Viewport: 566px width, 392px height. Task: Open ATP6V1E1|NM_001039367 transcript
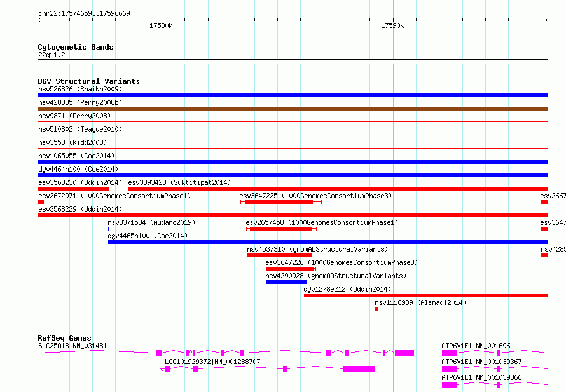click(481, 362)
